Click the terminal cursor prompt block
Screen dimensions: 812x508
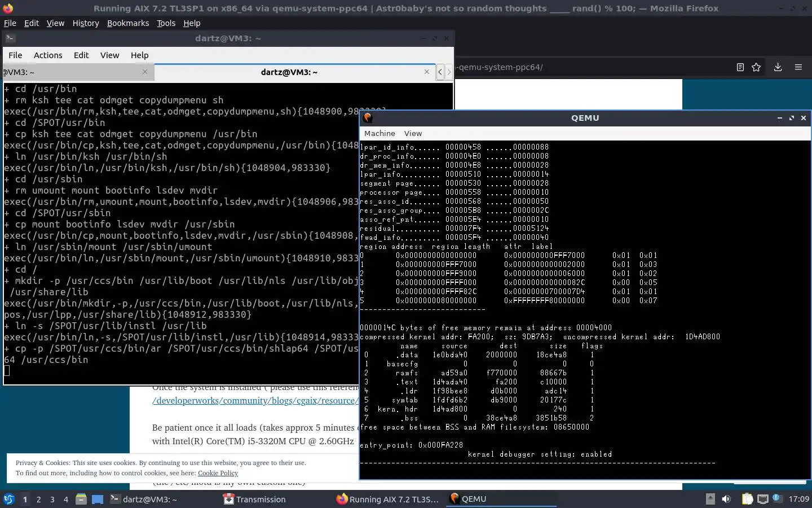[x=7, y=370]
